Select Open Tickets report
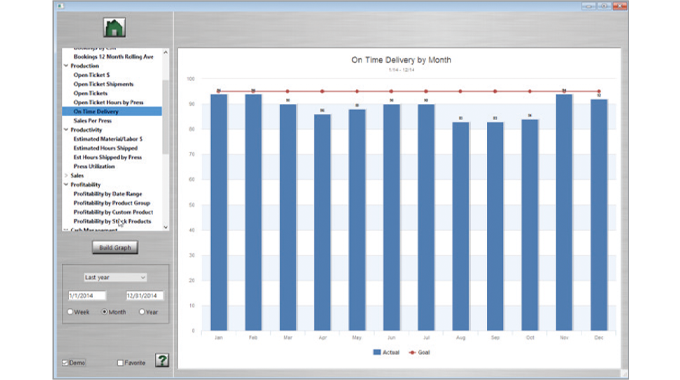This screenshot has height=380, width=680. [90, 93]
